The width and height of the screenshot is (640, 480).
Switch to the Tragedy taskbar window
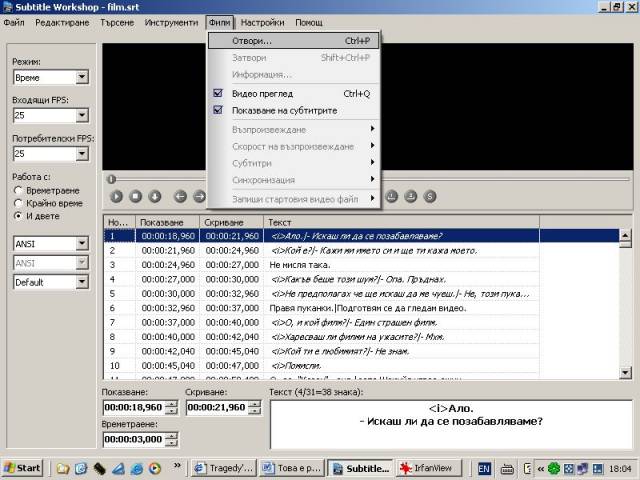tap(224, 468)
